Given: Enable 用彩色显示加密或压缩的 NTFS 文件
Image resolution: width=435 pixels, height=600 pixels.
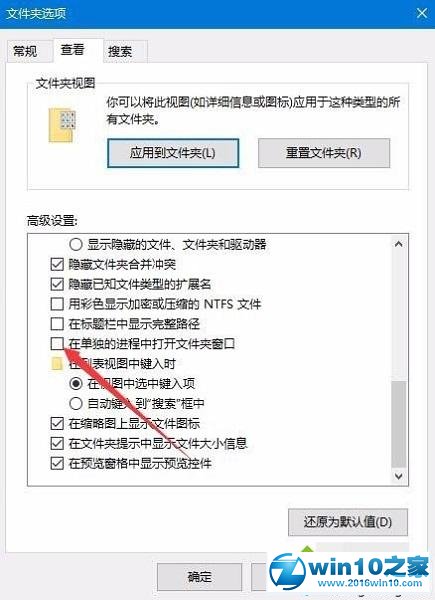Looking at the screenshot, I should (x=57, y=304).
